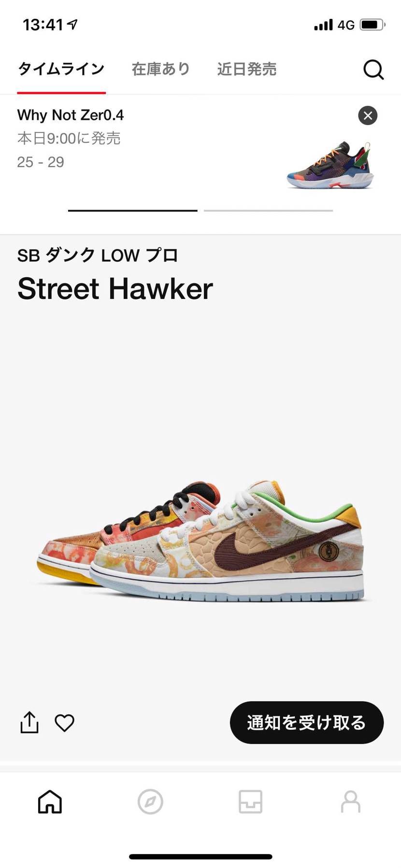
Task: Switch to the タイムライン tab
Action: (61, 69)
